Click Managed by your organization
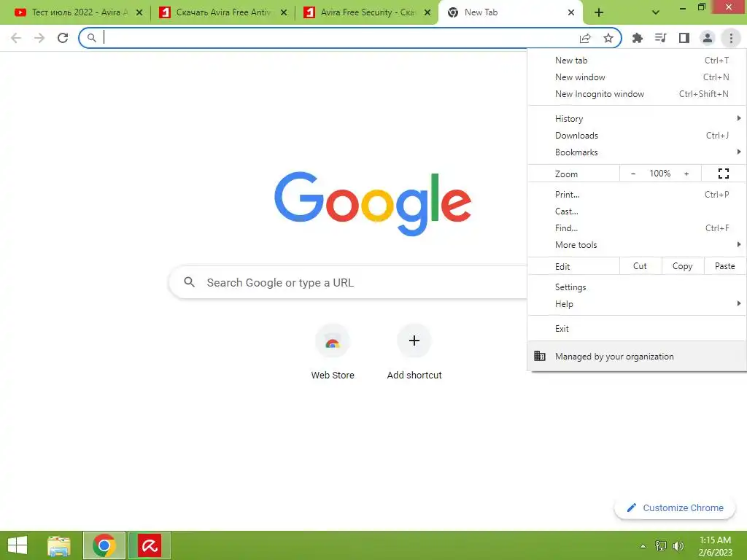Image resolution: width=747 pixels, height=560 pixels. (637, 356)
